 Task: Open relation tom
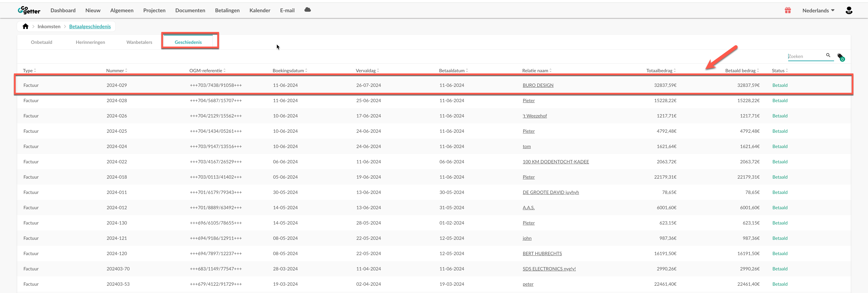(x=527, y=147)
